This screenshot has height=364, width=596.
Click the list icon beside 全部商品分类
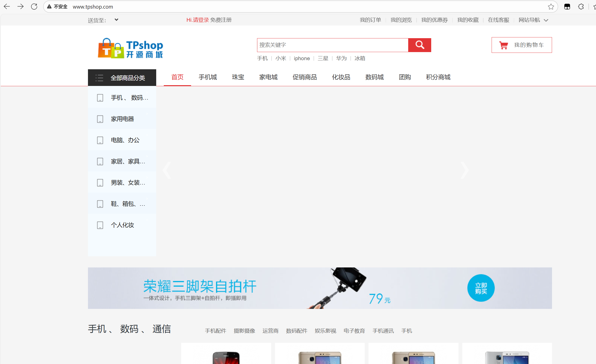(99, 78)
